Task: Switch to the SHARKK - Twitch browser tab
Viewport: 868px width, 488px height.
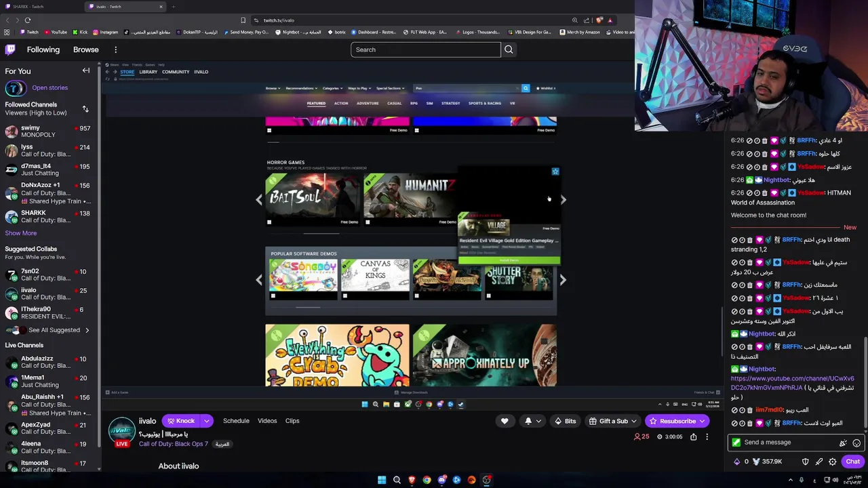Action: point(41,7)
